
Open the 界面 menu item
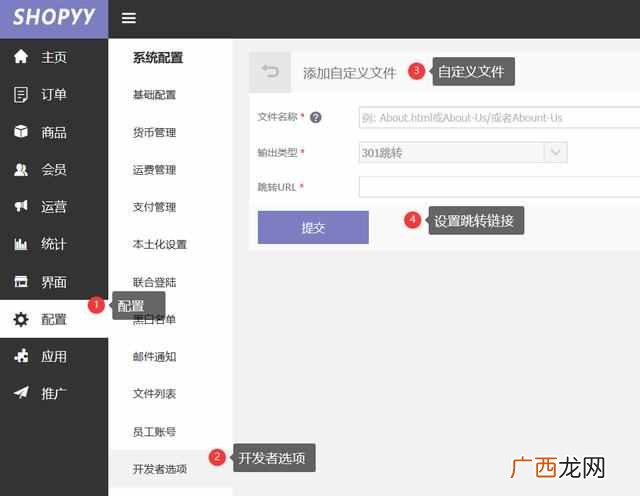pyautogui.click(x=53, y=282)
